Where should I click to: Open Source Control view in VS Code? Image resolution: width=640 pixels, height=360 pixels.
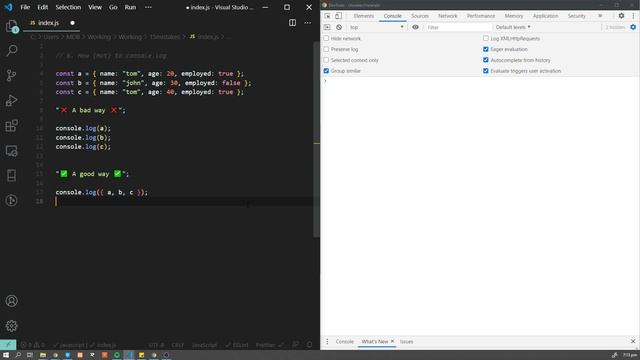click(12, 76)
